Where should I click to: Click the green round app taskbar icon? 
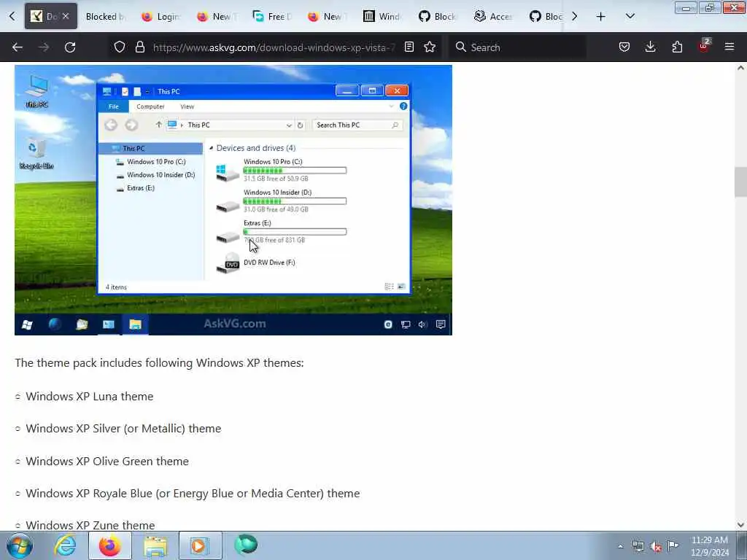tap(246, 545)
